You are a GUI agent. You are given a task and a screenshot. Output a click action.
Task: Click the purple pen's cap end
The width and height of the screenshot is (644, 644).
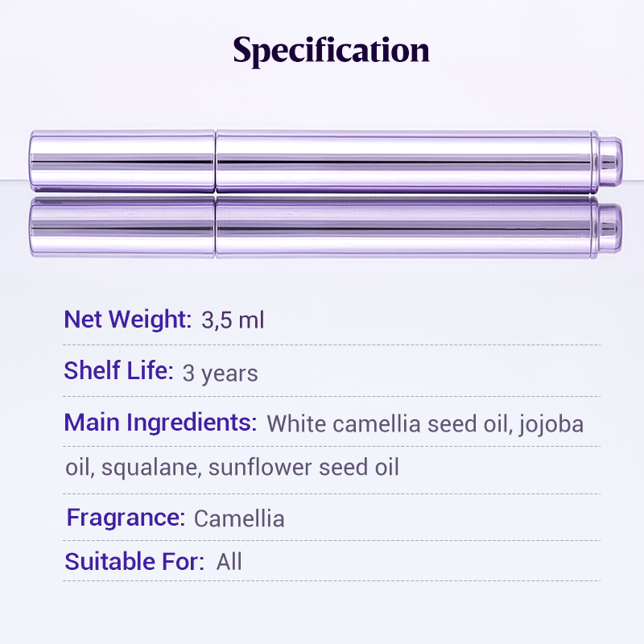click(121, 161)
